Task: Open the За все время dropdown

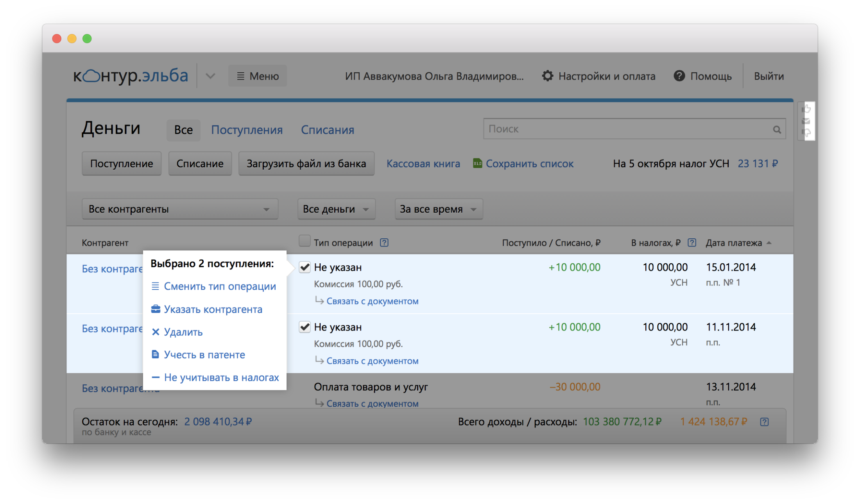Action: coord(439,209)
